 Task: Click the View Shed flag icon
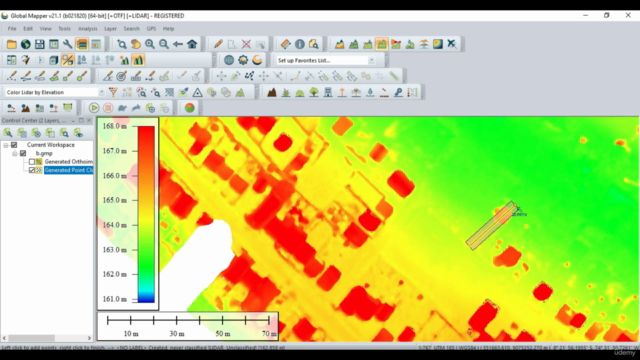point(396,44)
